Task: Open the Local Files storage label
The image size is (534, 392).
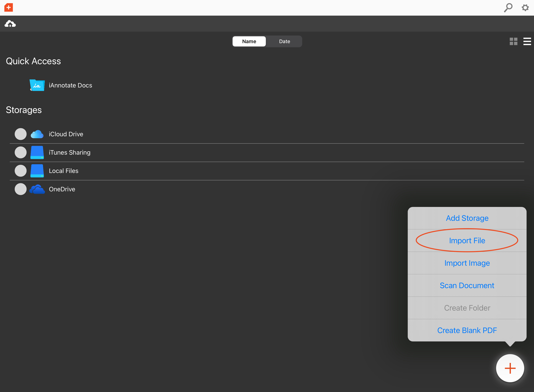Action: tap(64, 171)
